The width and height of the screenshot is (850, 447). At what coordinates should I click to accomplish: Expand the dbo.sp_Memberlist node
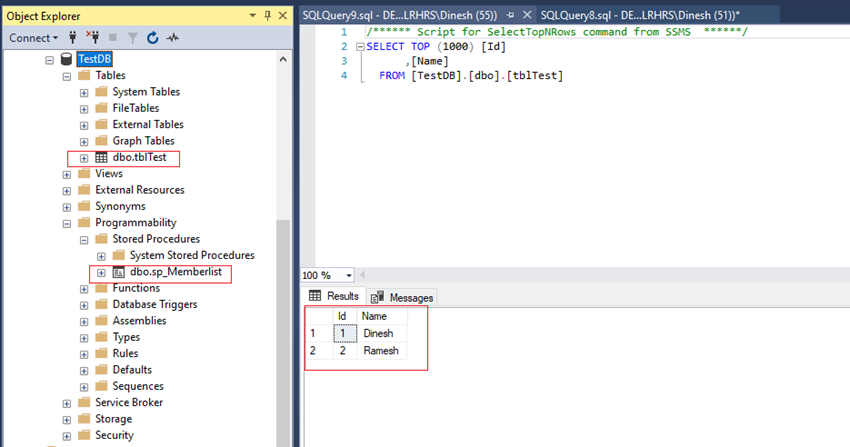[101, 273]
